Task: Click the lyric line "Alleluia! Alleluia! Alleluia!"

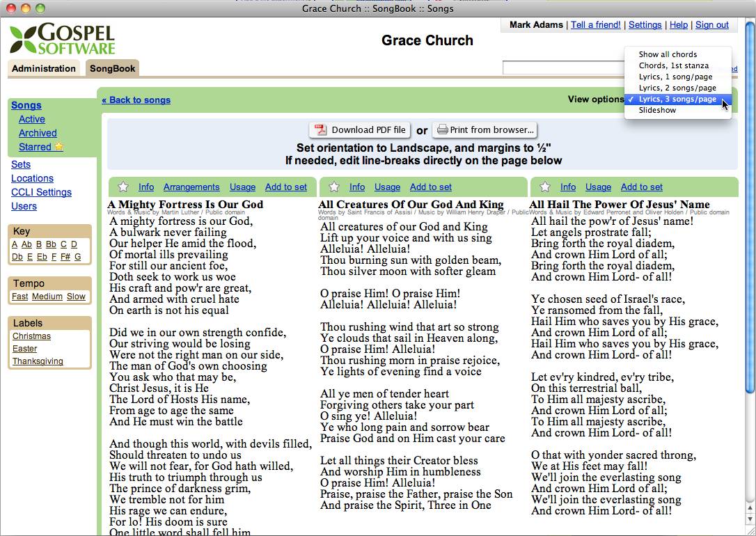Action: point(388,305)
